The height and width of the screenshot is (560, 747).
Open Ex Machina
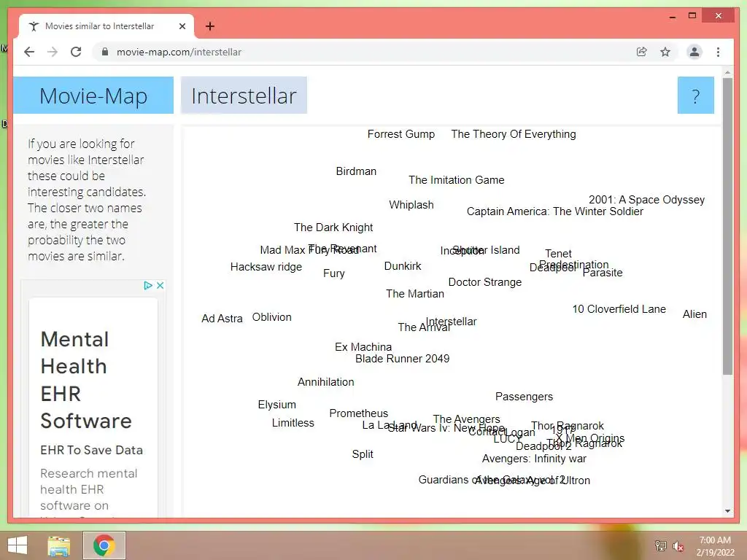tap(363, 347)
